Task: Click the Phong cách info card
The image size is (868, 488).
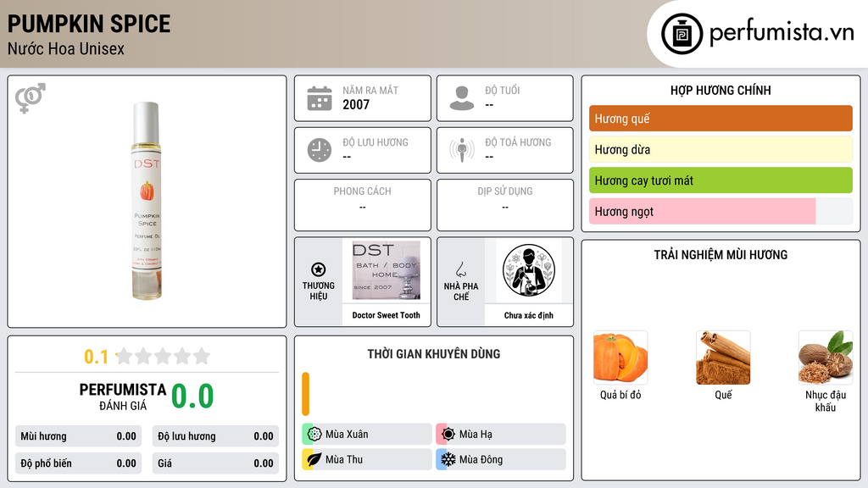Action: pos(363,205)
